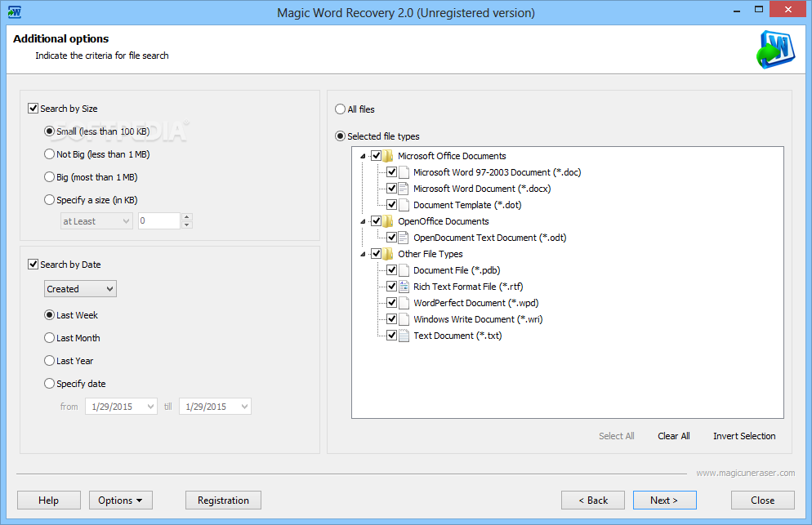Click the Document Template .dot icon
The height and width of the screenshot is (525, 812).
(x=404, y=205)
